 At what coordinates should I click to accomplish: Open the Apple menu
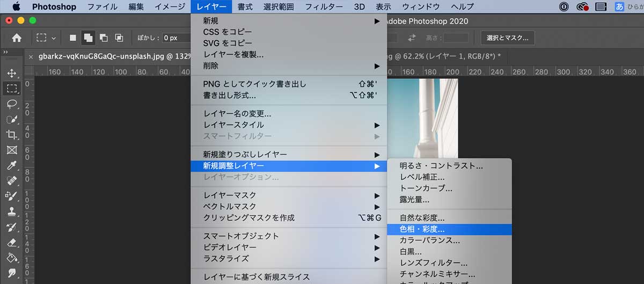16,7
